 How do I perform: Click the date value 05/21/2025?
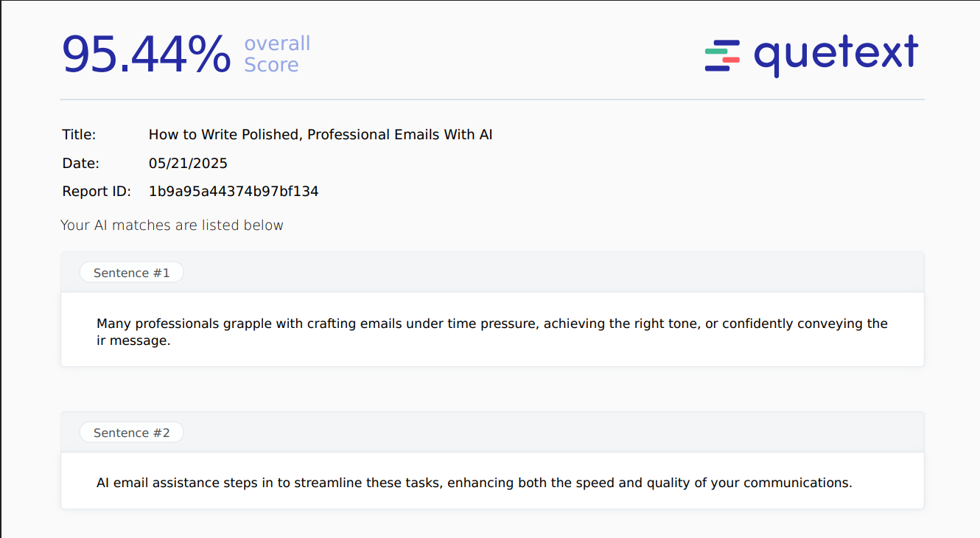tap(188, 163)
